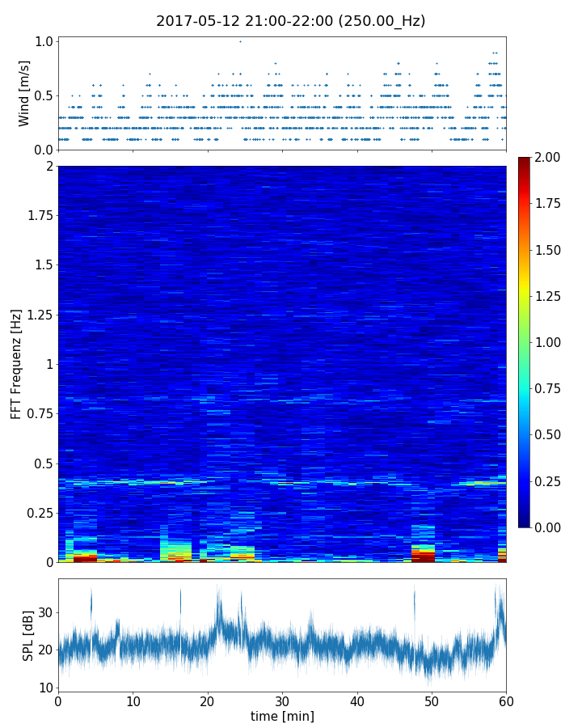Image resolution: width=582 pixels, height=728 pixels.
Task: Click the 10 tick on the time axis
Action: point(133,700)
